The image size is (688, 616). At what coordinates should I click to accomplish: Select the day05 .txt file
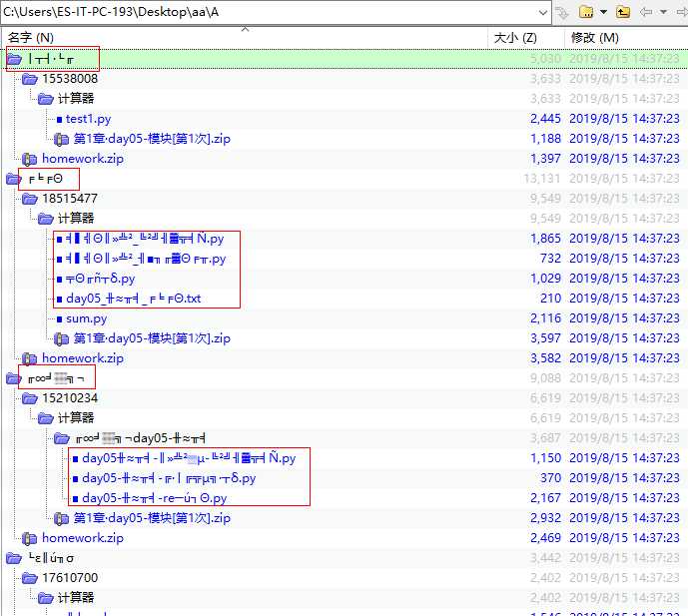coord(134,299)
